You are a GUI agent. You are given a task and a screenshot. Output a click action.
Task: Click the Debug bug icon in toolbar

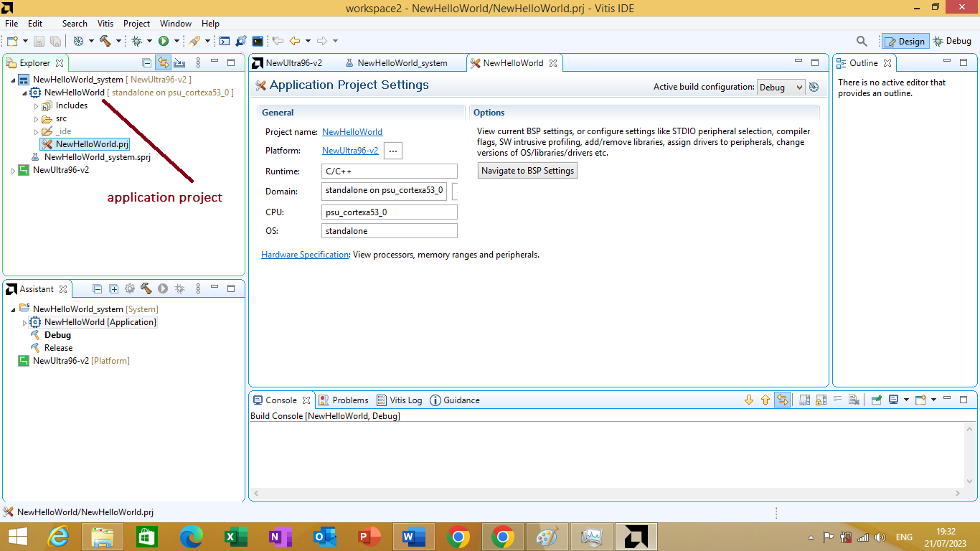(x=136, y=41)
